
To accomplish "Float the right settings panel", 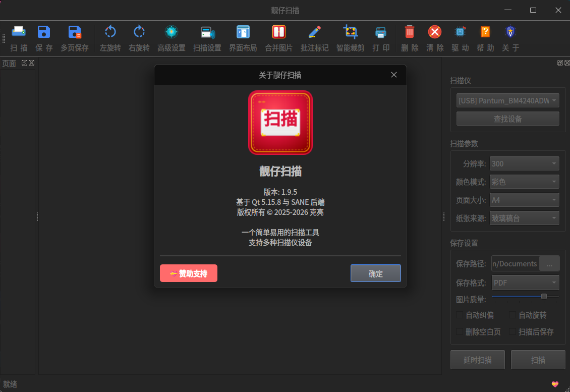I will coord(560,63).
